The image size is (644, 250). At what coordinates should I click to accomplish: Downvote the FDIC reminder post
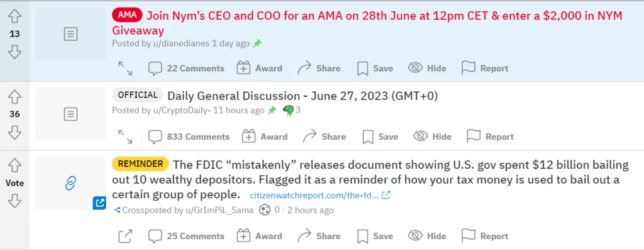15,201
